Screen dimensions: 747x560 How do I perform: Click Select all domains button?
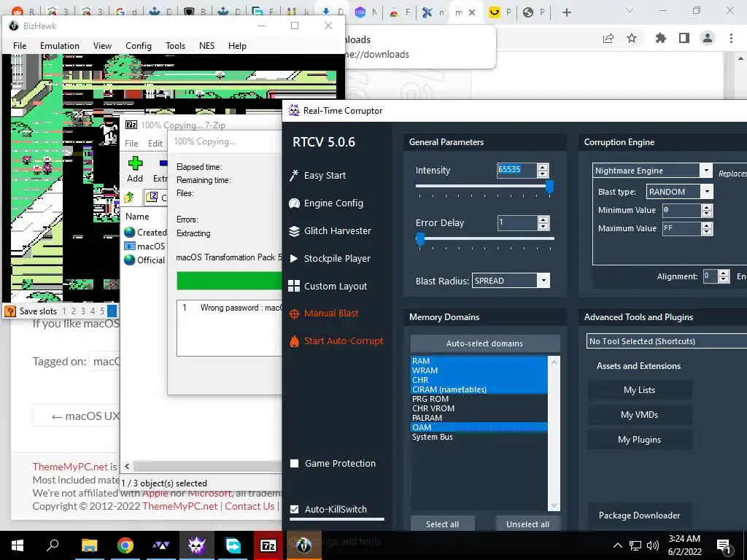[443, 524]
